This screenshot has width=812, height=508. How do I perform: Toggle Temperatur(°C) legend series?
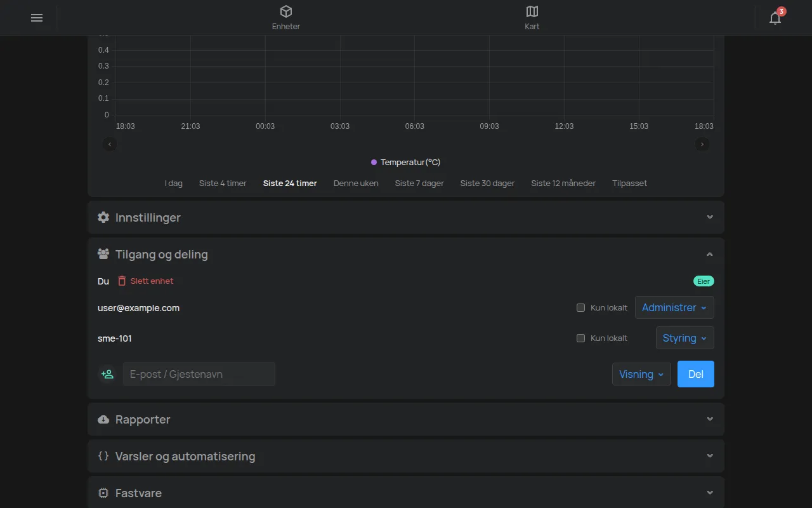(406, 163)
